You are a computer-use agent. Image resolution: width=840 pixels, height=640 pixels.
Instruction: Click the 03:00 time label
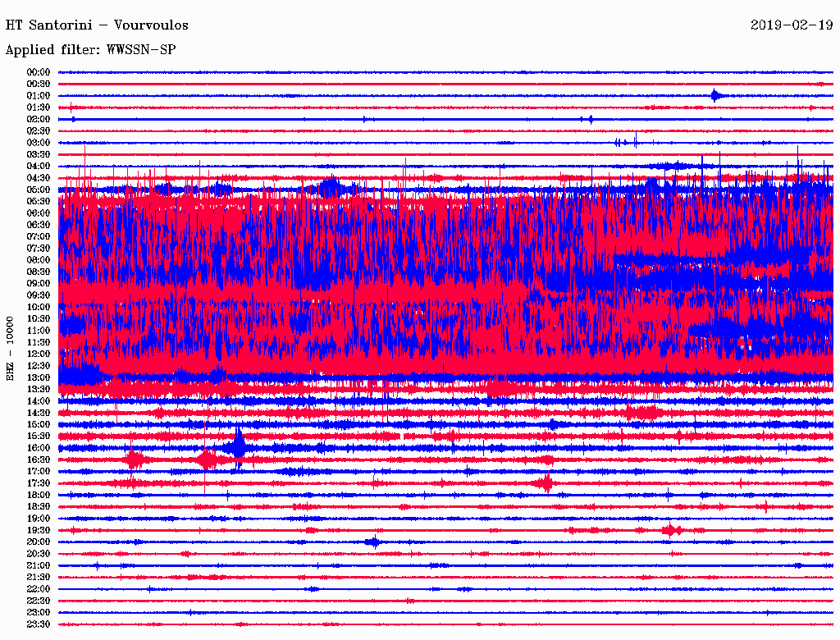coord(39,143)
